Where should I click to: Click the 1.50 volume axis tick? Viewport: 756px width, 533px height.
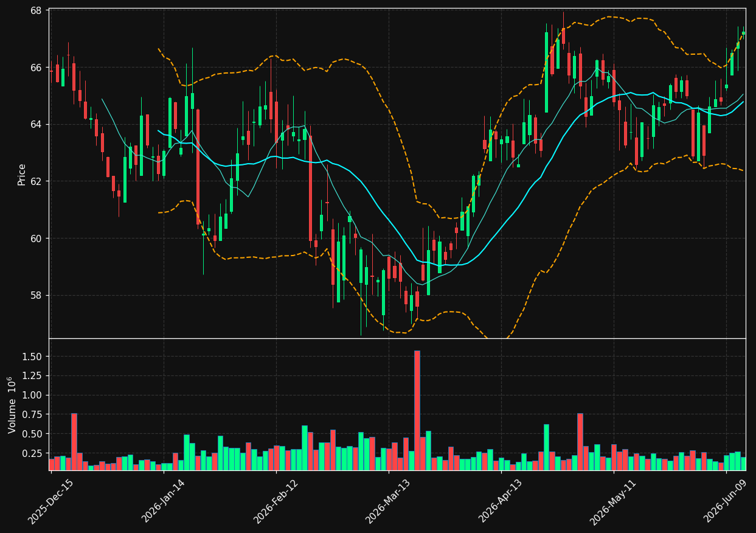[x=32, y=356]
